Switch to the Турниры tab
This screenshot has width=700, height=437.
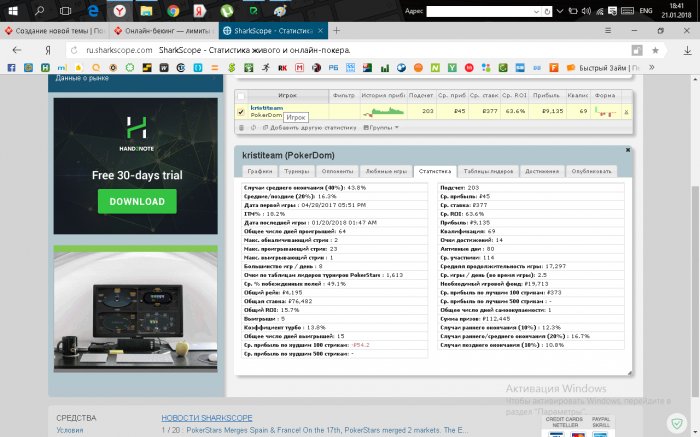(297, 171)
